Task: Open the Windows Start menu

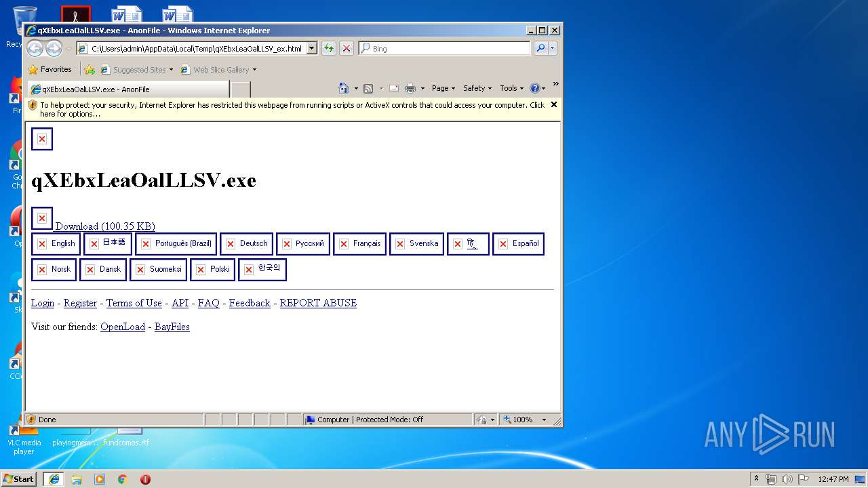Action: click(x=19, y=479)
